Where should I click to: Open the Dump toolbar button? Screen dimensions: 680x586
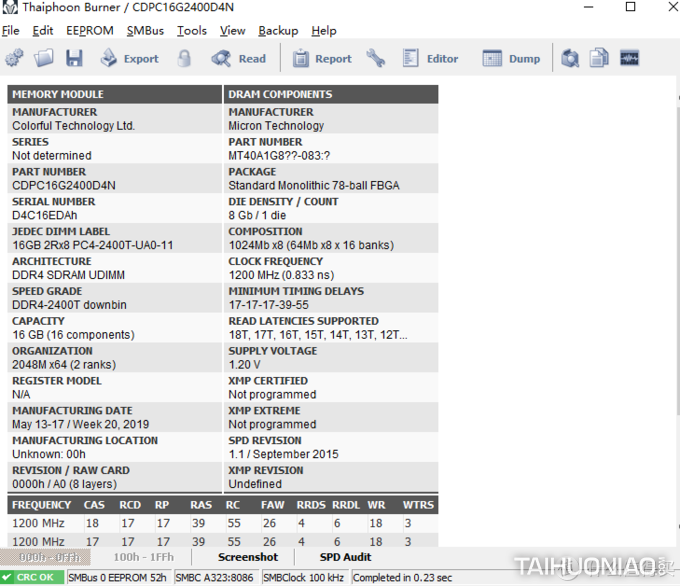(x=511, y=58)
